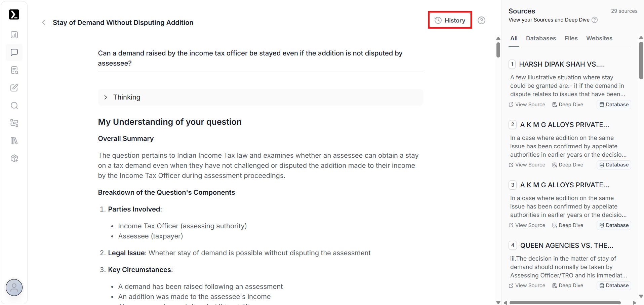Switch to the Files tab

[x=571, y=38]
